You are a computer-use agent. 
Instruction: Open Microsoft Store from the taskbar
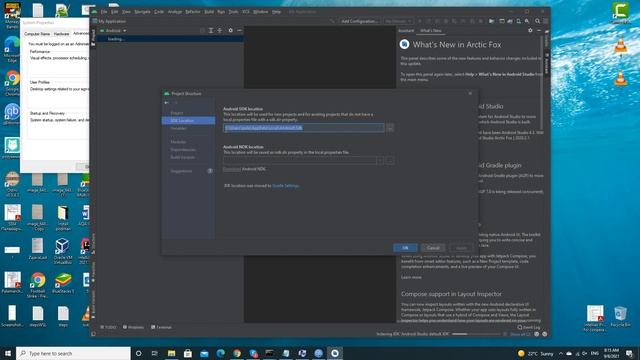[188, 353]
